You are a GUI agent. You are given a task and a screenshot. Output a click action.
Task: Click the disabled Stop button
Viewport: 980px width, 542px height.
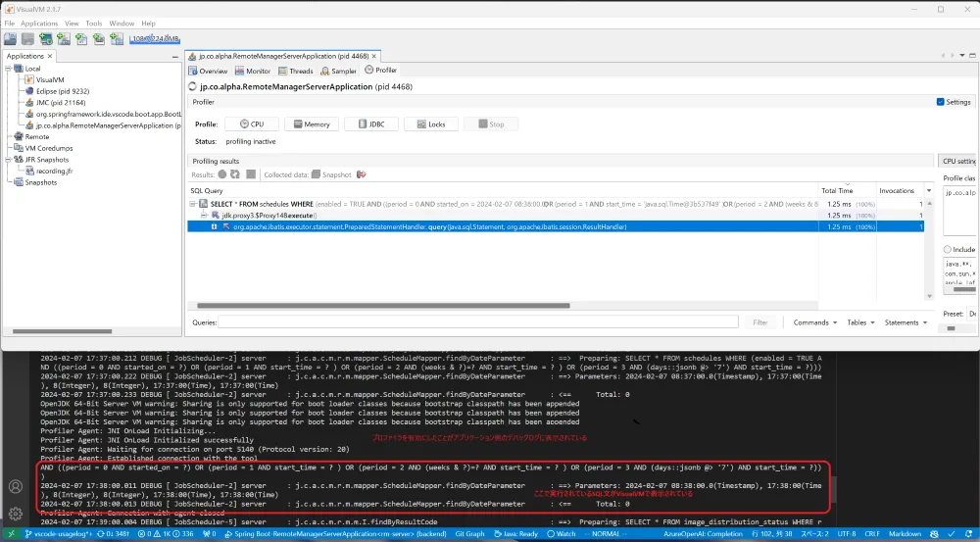tap(491, 123)
